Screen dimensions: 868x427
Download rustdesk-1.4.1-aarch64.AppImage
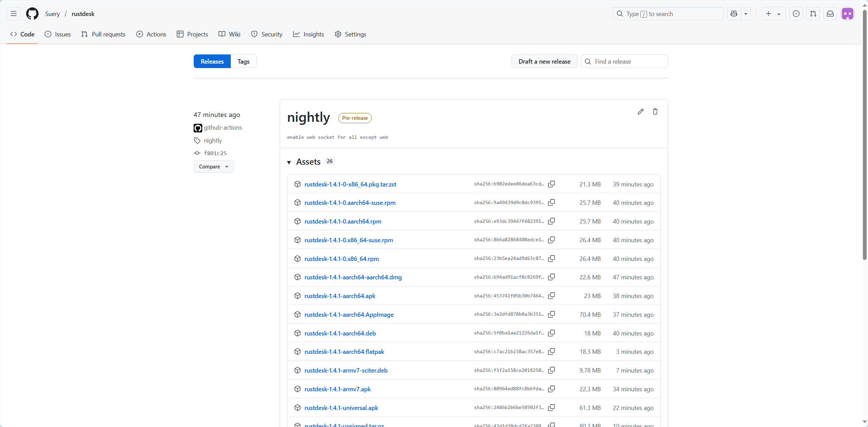[x=349, y=314]
